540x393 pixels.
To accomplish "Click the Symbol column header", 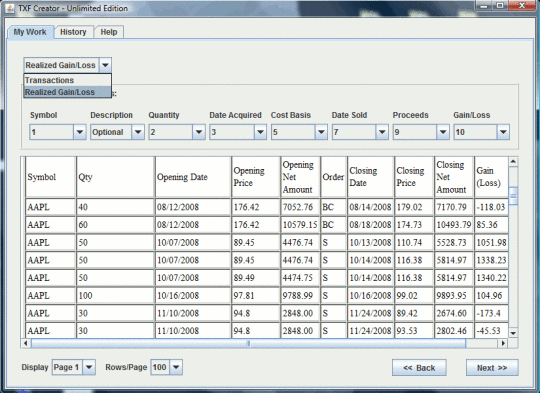I will click(x=50, y=177).
